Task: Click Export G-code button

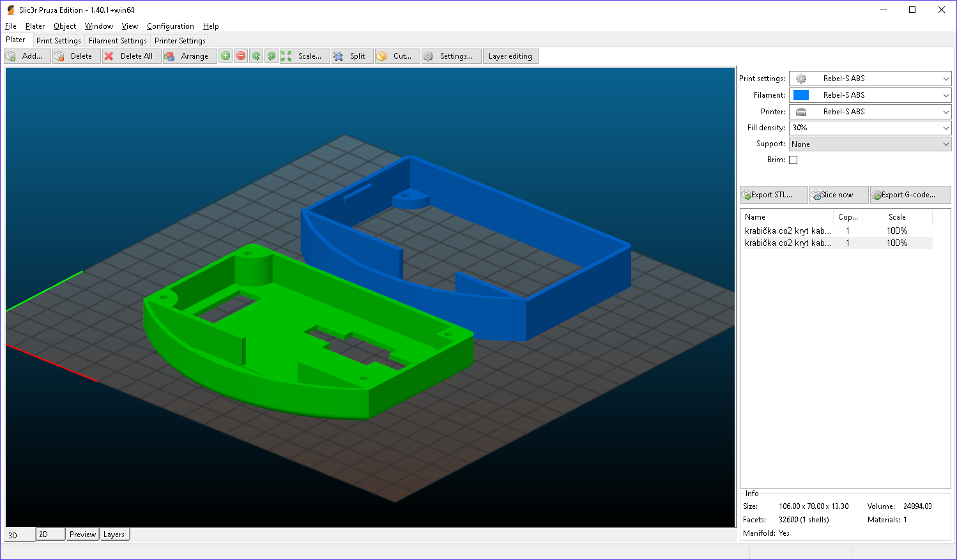Action: pyautogui.click(x=910, y=195)
